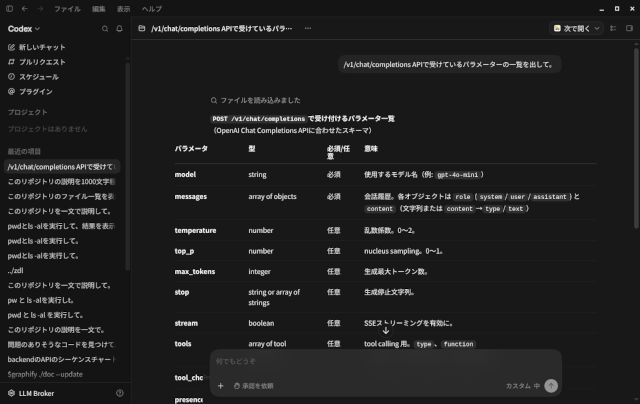640x404 pixels.
Task: Go forward with the right arrow icon
Action: tap(40, 9)
